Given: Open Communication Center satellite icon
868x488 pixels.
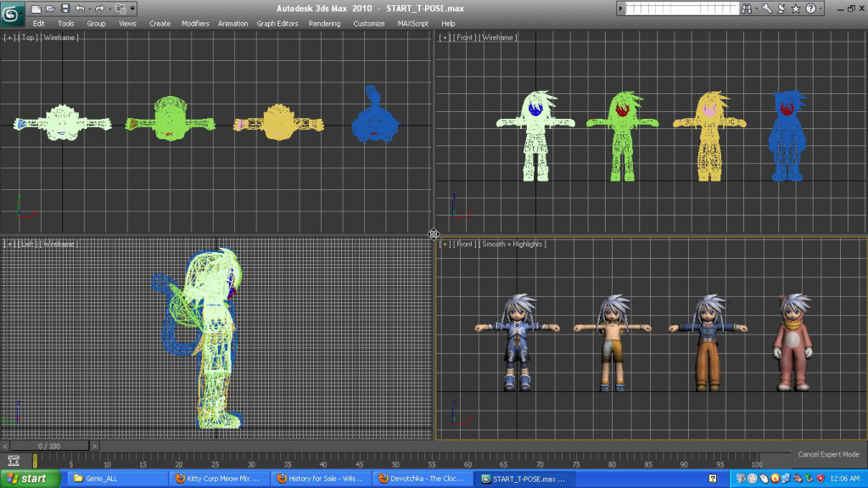Looking at the screenshot, I should point(781,8).
